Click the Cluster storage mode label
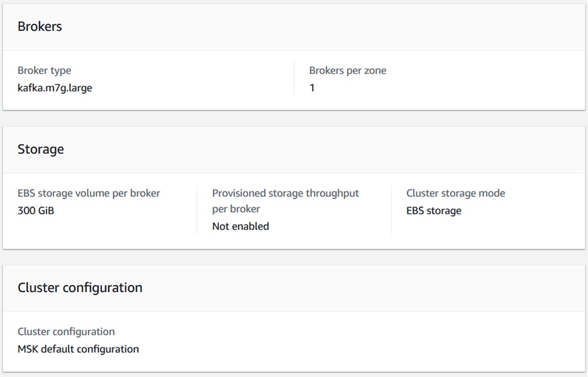Screen dimensions: 588x377 click(x=456, y=193)
